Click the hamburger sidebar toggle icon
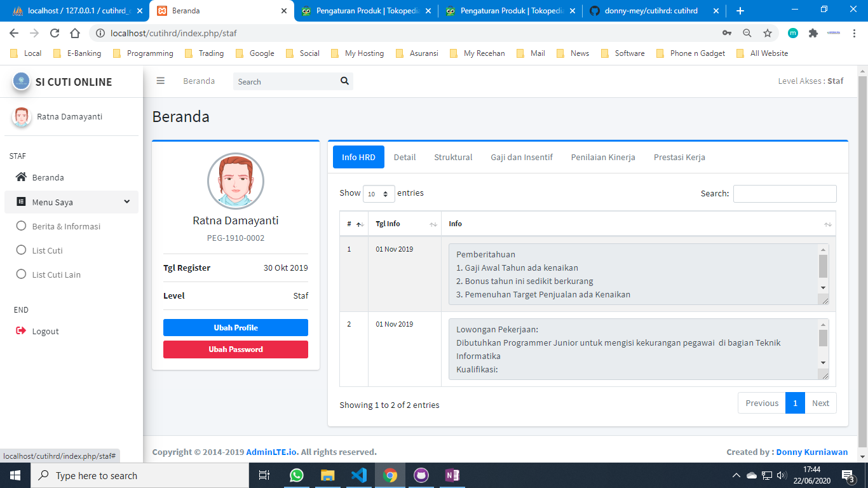868x488 pixels. pyautogui.click(x=161, y=81)
